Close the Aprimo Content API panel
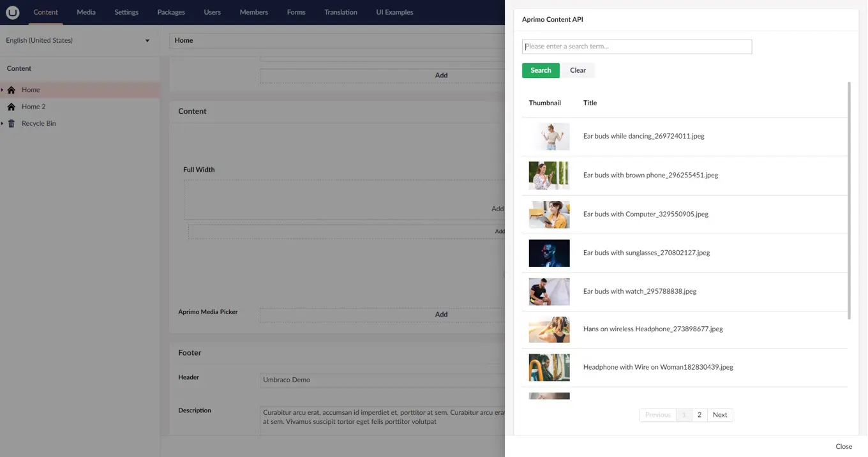 [844, 446]
